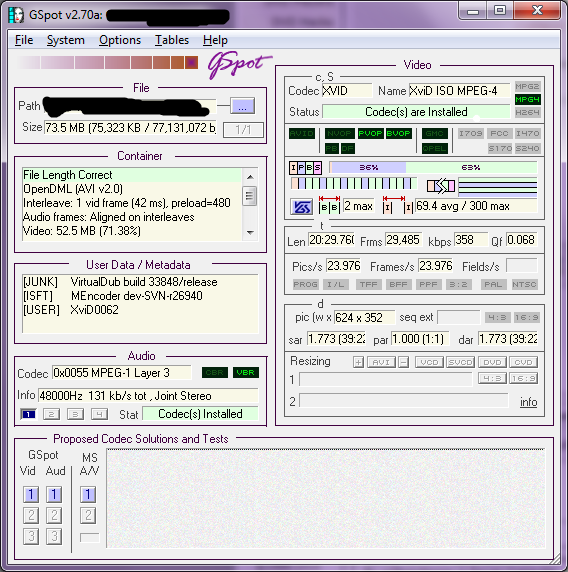
Task: Click the MPG2 indicator
Action: click(527, 86)
